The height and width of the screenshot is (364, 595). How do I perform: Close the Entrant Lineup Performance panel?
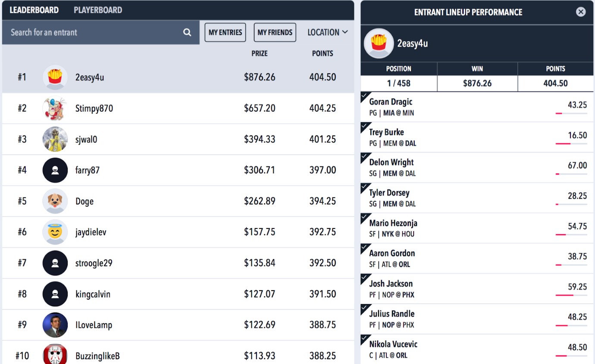tap(581, 12)
